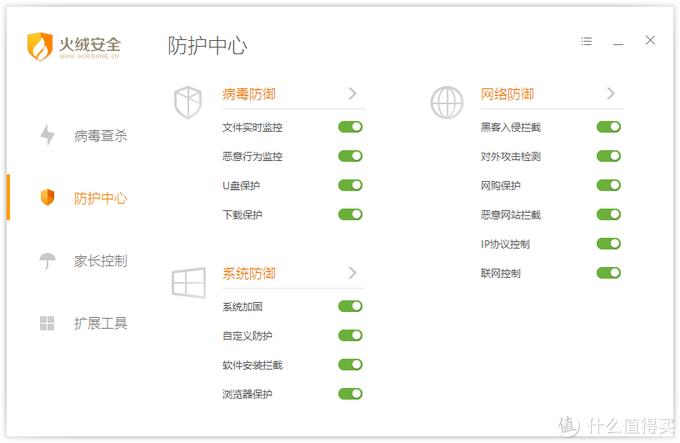Disable U盘保护 switch
Image resolution: width=680 pixels, height=443 pixels.
[350, 185]
